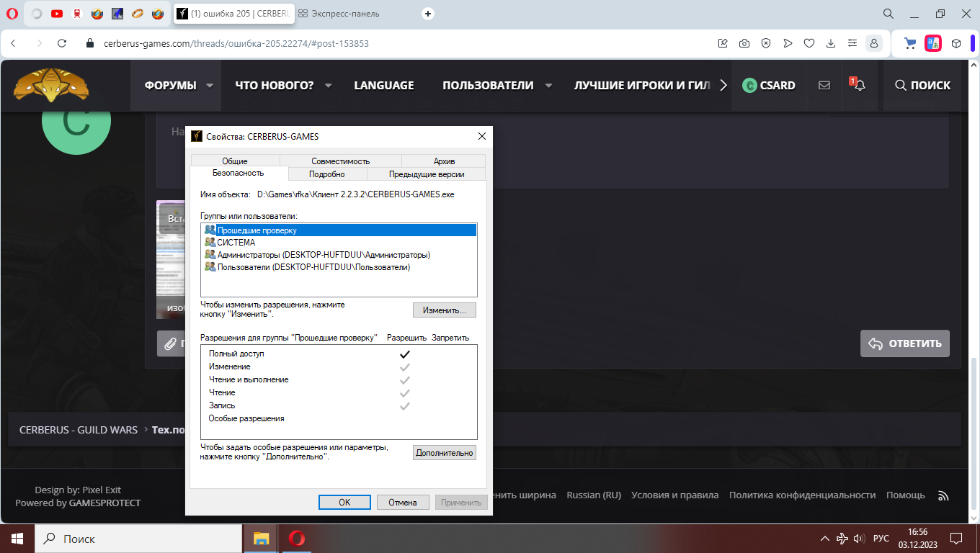Switch to the Общие tab
The height and width of the screenshot is (553, 980).
(x=235, y=161)
